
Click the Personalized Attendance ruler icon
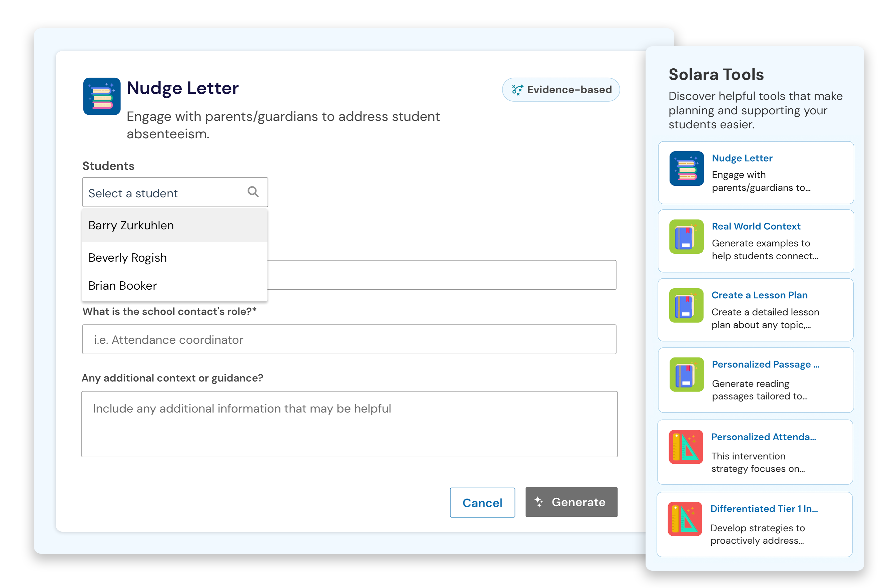(686, 447)
